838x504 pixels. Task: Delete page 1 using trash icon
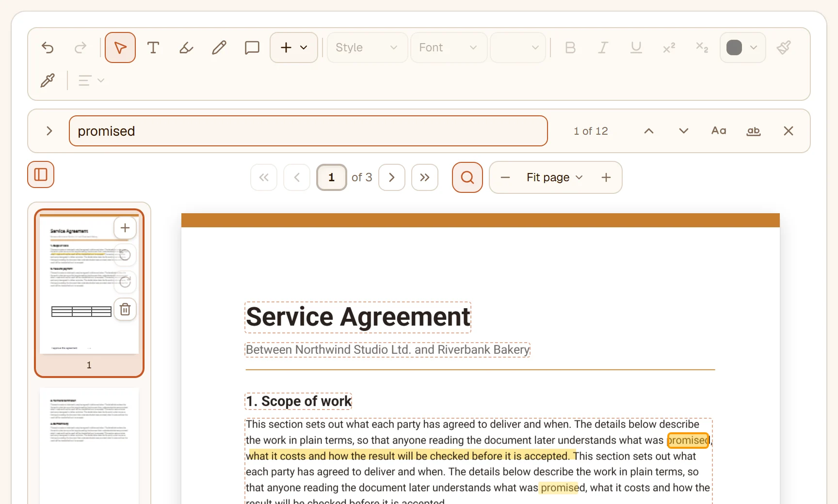(x=125, y=309)
